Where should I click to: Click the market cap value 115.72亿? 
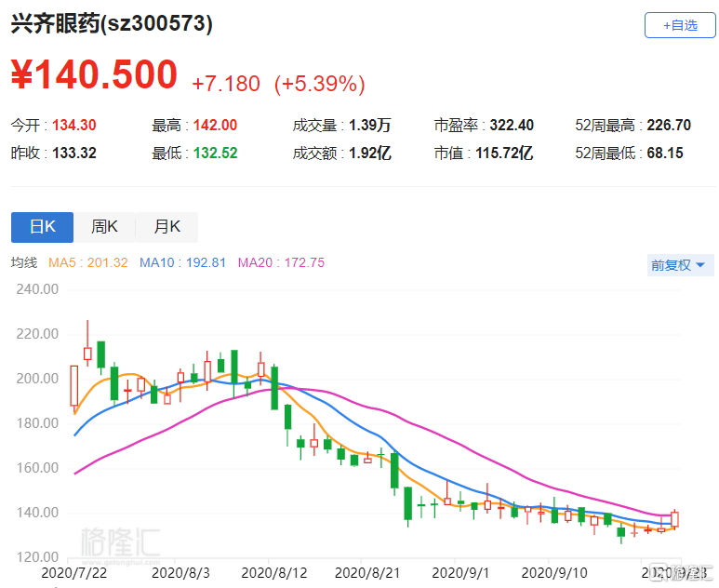click(504, 153)
